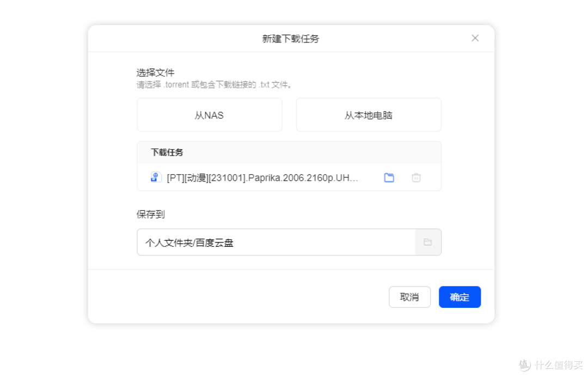The height and width of the screenshot is (377, 588).
Task: Open folder contents of the Paprika torrent task
Action: point(389,177)
